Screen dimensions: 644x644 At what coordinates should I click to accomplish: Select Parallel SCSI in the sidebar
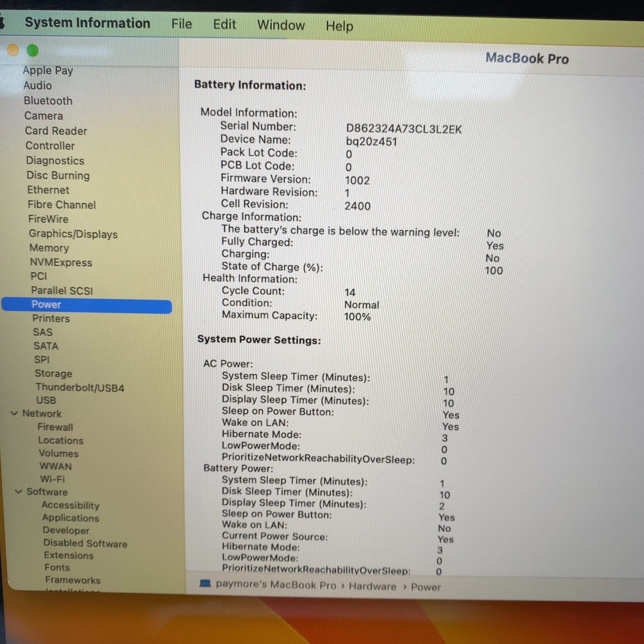coord(62,291)
